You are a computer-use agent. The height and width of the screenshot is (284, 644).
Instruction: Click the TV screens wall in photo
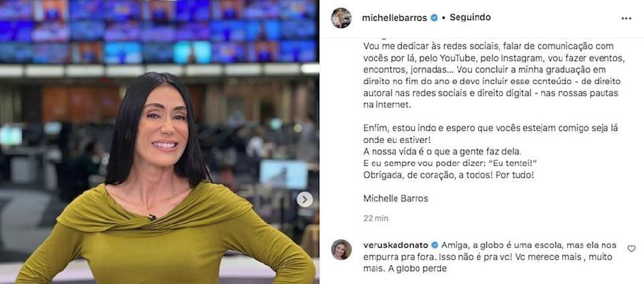coord(160,32)
